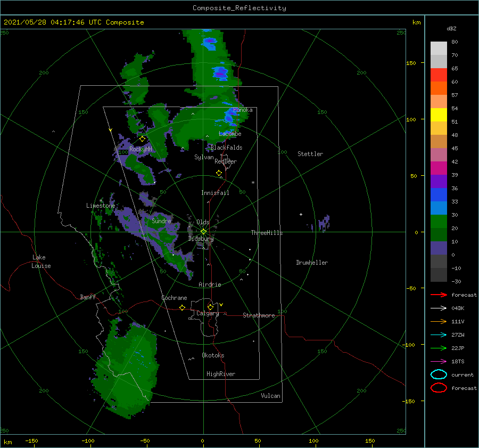The width and height of the screenshot is (479, 448).
Task: Click the Innisfail label on the map
Action: (215, 193)
